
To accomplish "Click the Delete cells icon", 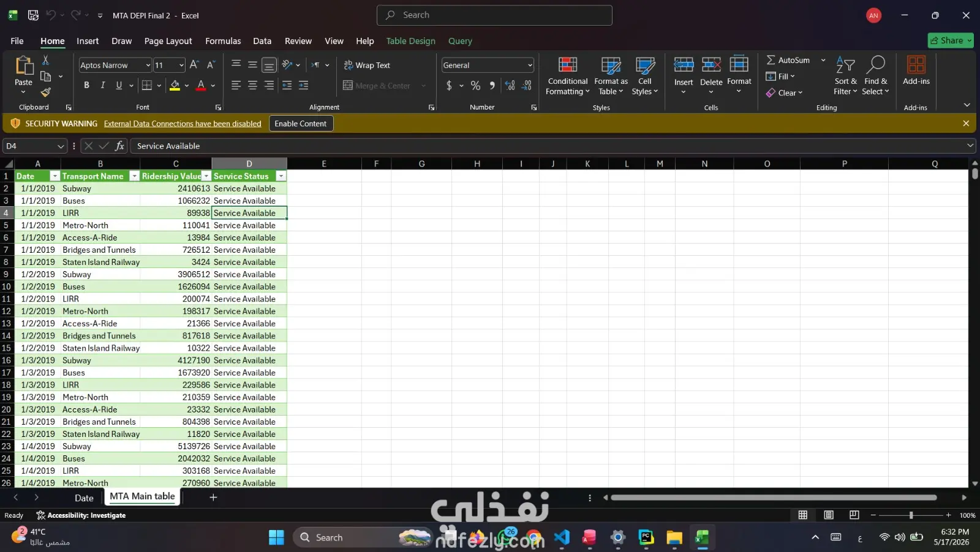I will coord(711,64).
